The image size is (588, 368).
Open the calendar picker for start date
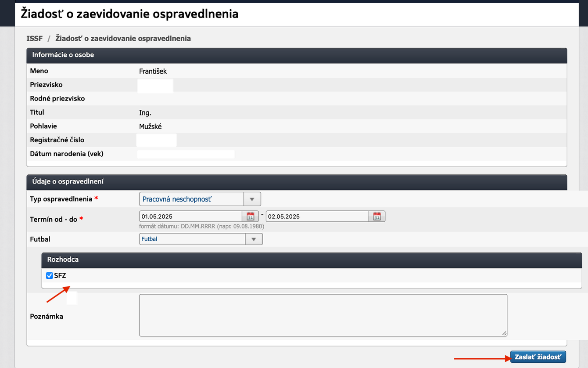(x=250, y=216)
